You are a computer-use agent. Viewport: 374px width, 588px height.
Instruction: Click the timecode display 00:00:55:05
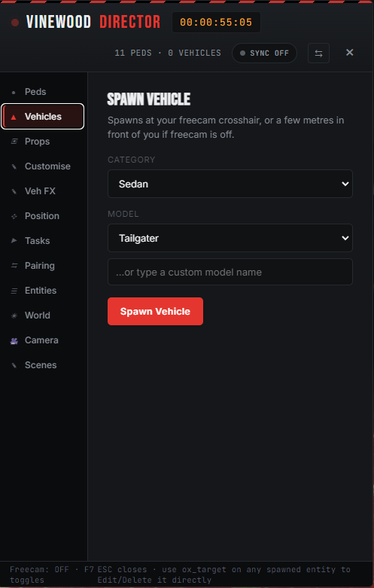(x=216, y=22)
